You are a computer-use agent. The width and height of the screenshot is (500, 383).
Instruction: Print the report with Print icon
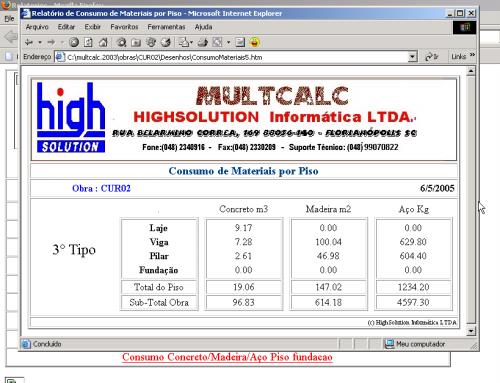point(203,42)
